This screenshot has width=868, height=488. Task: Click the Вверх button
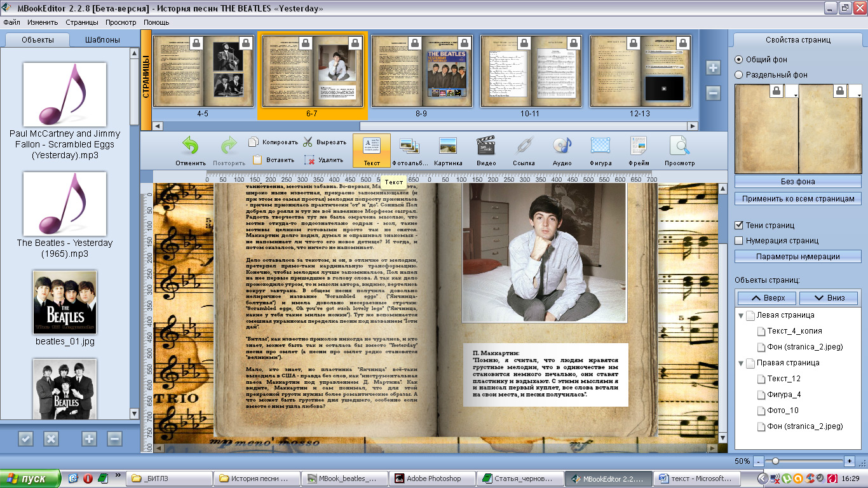click(x=767, y=297)
